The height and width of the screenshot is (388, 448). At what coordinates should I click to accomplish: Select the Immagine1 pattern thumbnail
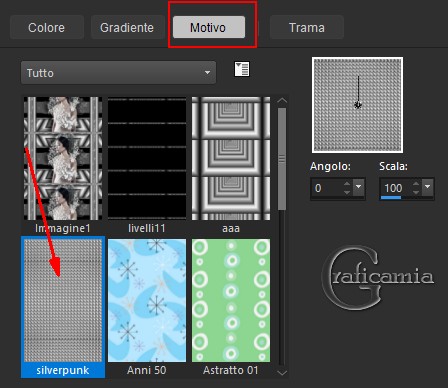pyautogui.click(x=63, y=158)
